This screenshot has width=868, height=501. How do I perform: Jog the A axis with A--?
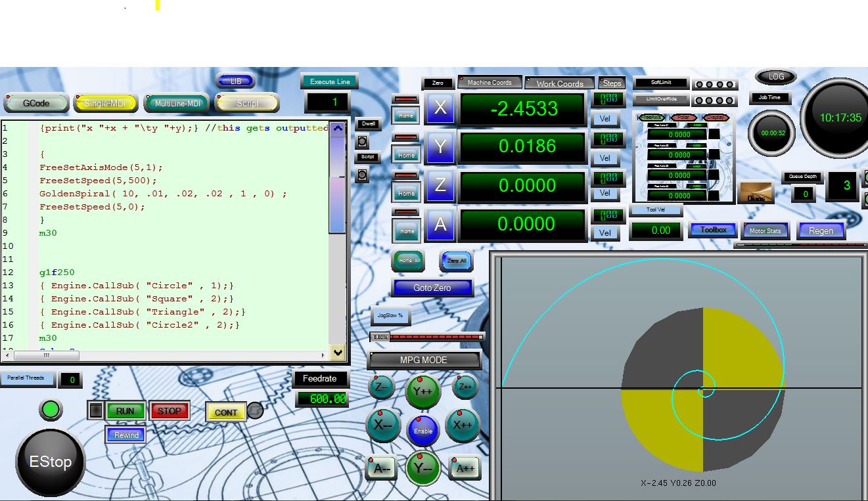tap(382, 469)
